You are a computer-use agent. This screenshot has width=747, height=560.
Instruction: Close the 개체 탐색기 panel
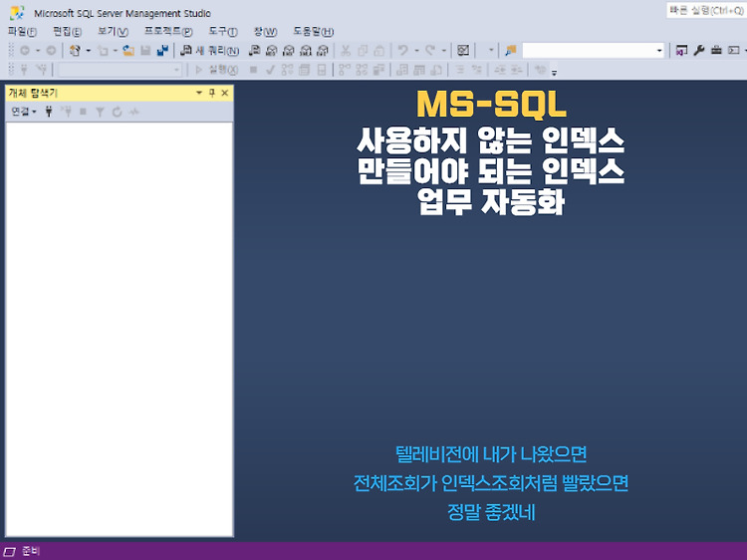(x=225, y=93)
